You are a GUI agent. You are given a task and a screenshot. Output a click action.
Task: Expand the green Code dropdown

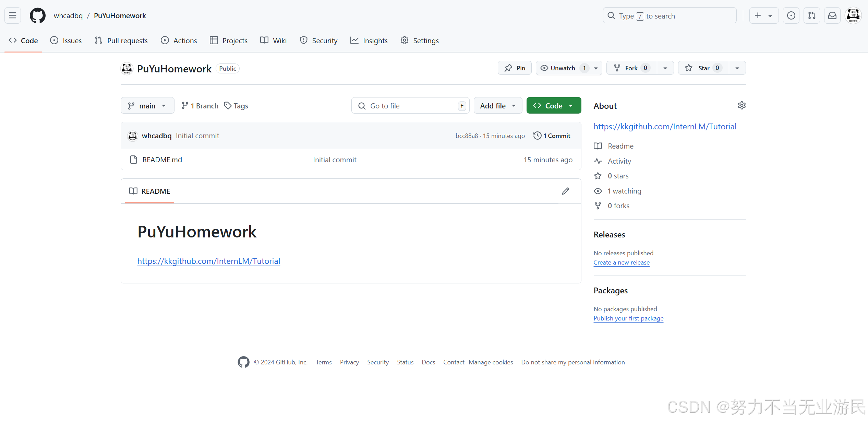pyautogui.click(x=554, y=106)
